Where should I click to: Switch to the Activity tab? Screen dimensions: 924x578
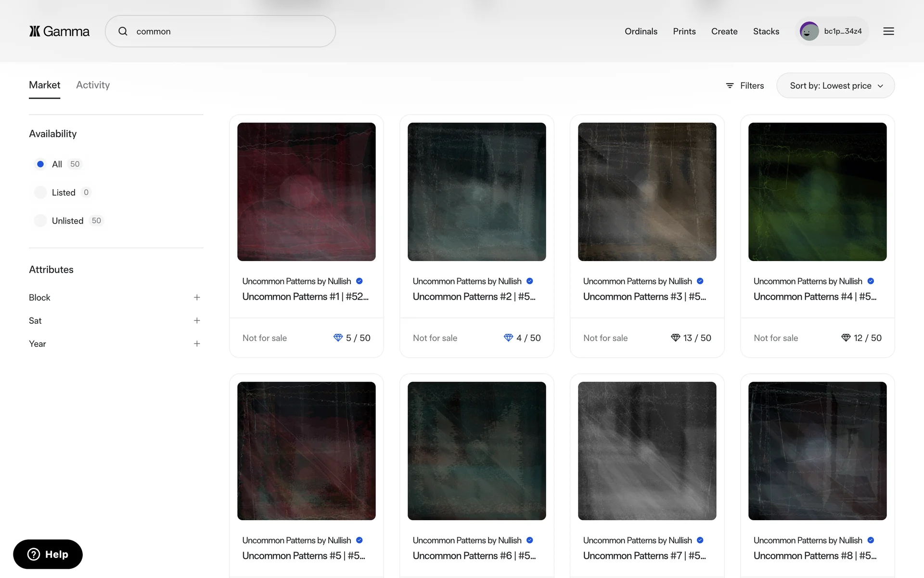[93, 85]
